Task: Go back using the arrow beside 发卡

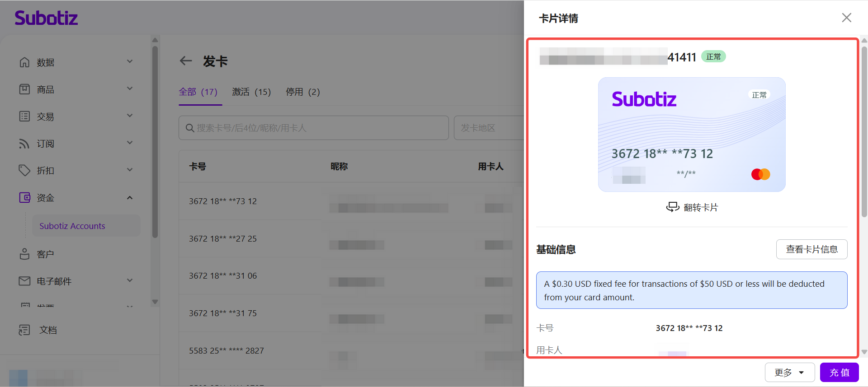Action: coord(186,61)
